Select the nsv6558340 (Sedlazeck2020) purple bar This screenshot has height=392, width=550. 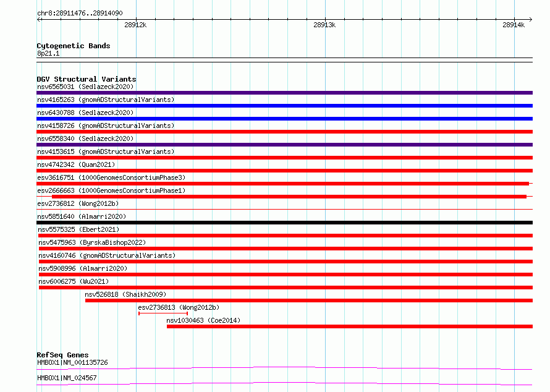(x=284, y=145)
